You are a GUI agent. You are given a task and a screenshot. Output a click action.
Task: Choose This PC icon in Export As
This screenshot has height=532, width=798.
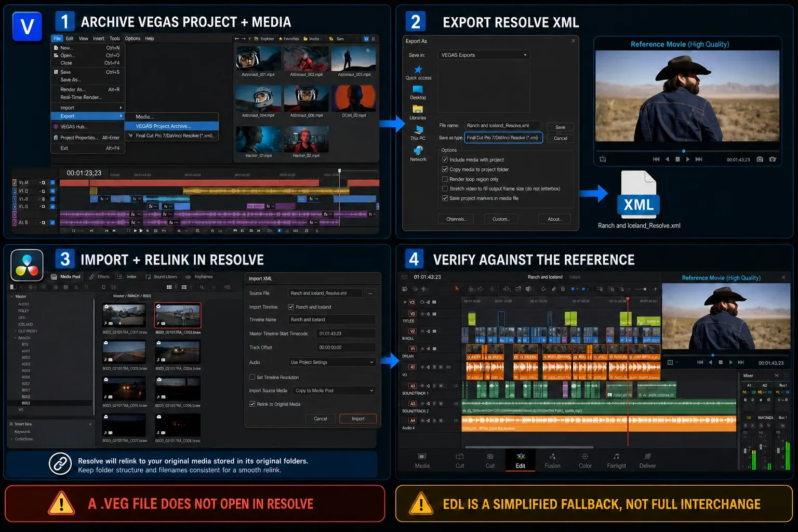point(418,130)
